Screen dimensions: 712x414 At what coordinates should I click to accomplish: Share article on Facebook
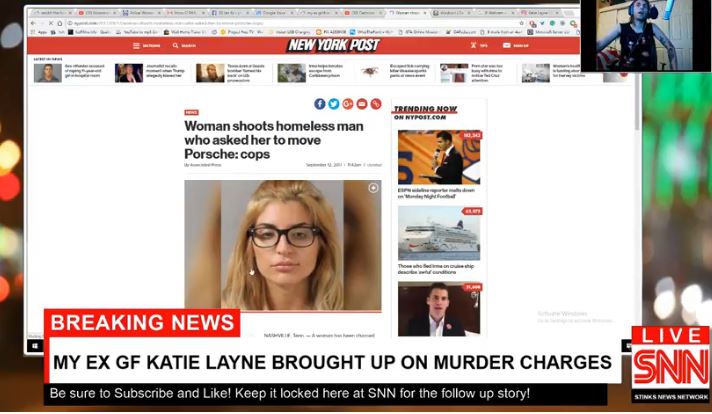coord(320,104)
